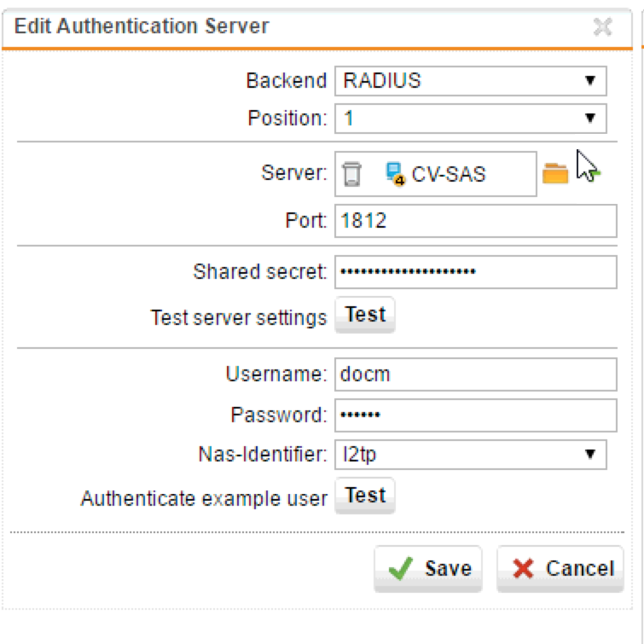Click Test next to Authenticate example user
The height and width of the screenshot is (644, 644).
(x=365, y=496)
